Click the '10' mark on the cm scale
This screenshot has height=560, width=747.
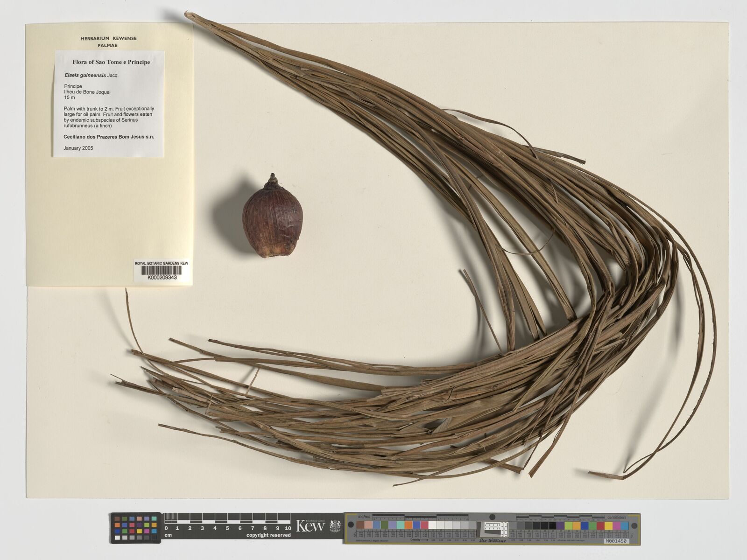pyautogui.click(x=288, y=528)
